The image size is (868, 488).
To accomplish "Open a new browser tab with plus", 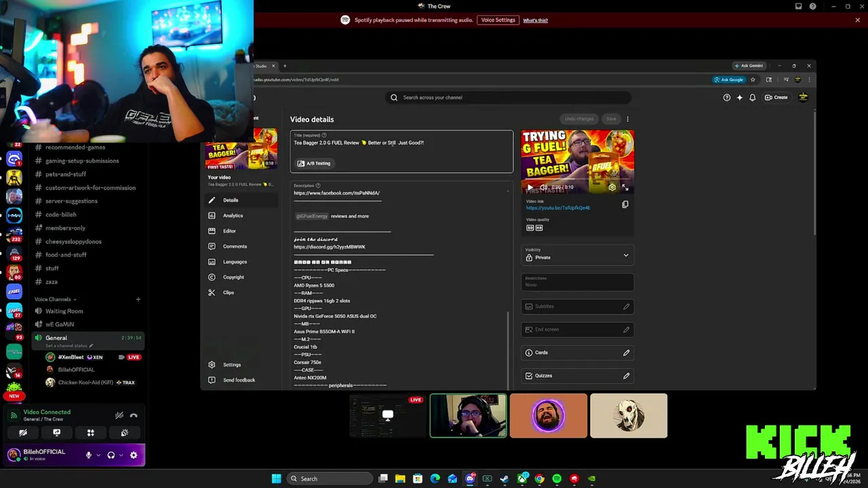I will click(x=285, y=66).
